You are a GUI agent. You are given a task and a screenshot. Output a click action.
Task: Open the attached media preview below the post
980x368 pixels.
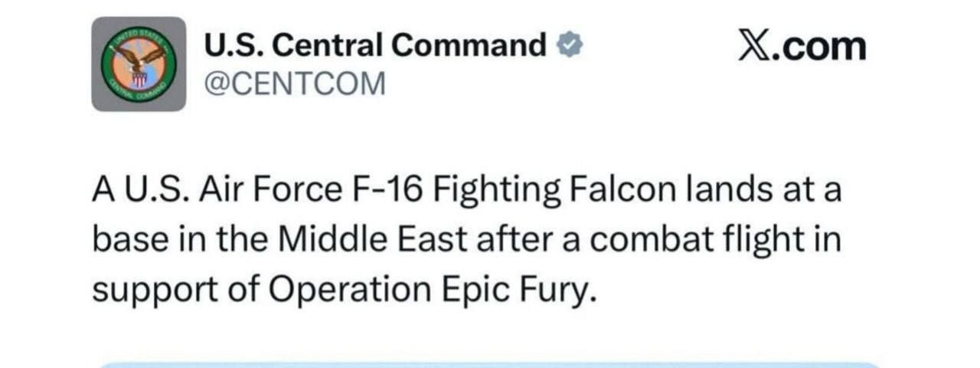[x=490, y=363]
